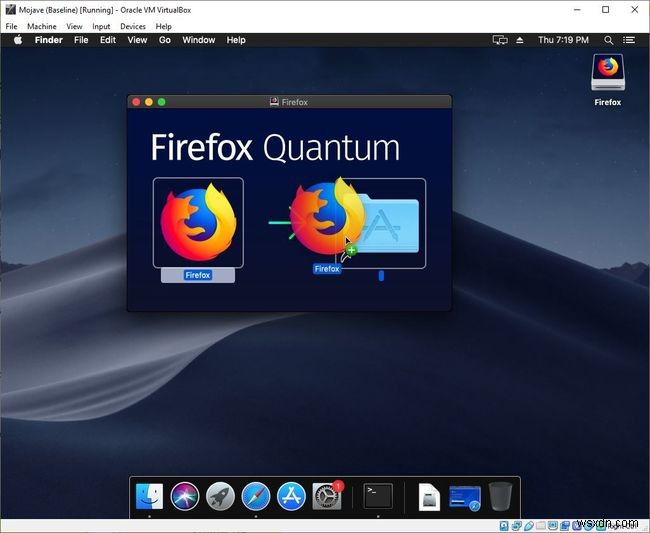Image resolution: width=650 pixels, height=533 pixels.
Task: Open VirtualBox View menu beside Machine
Action: pos(74,27)
